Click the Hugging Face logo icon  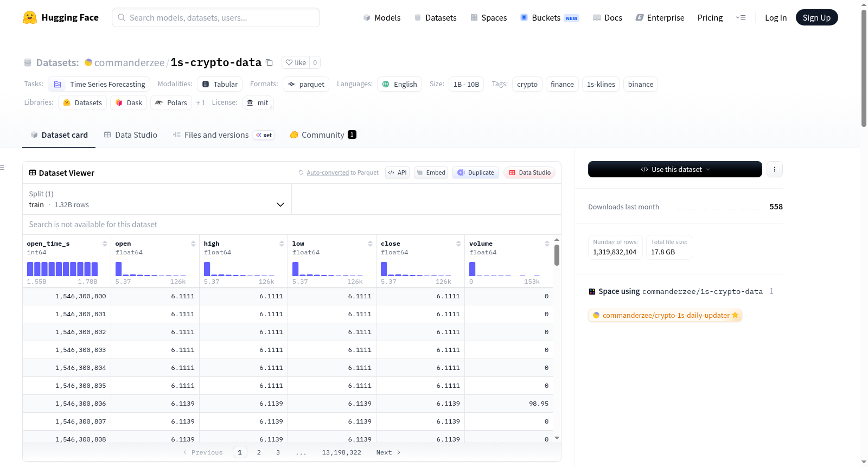pos(30,17)
